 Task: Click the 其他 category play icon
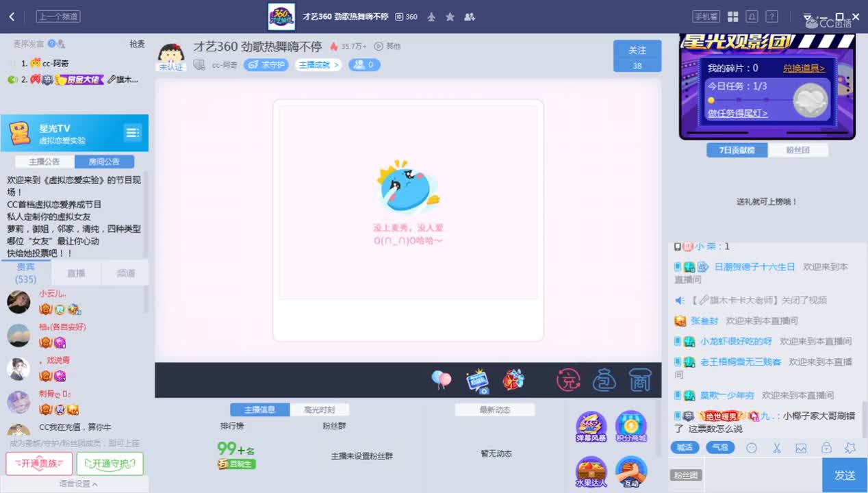click(x=379, y=47)
